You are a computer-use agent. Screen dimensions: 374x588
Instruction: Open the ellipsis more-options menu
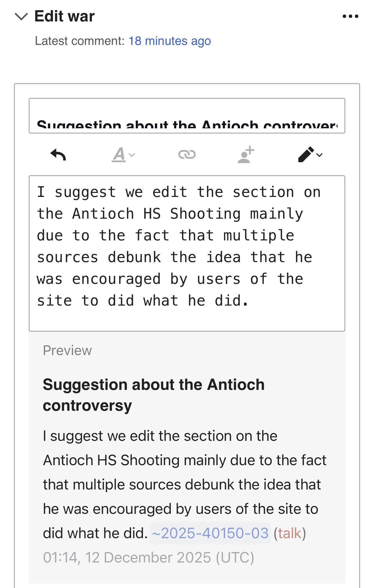point(350,16)
